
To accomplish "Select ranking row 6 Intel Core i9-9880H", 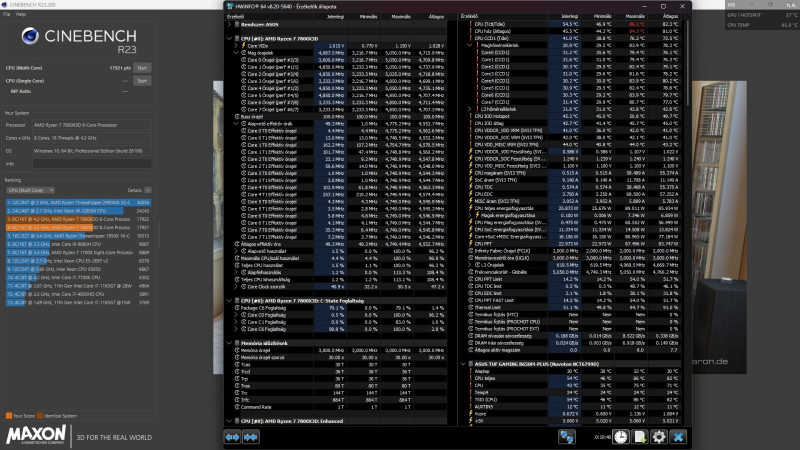I will (x=78, y=244).
